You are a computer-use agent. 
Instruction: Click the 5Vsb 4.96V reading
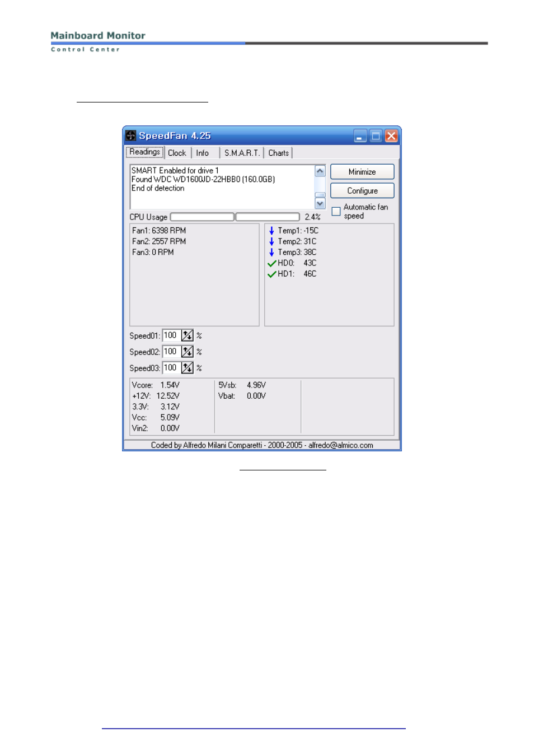click(242, 385)
